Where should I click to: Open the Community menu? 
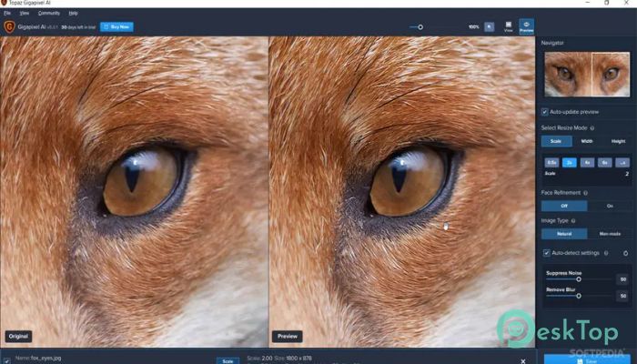49,14
